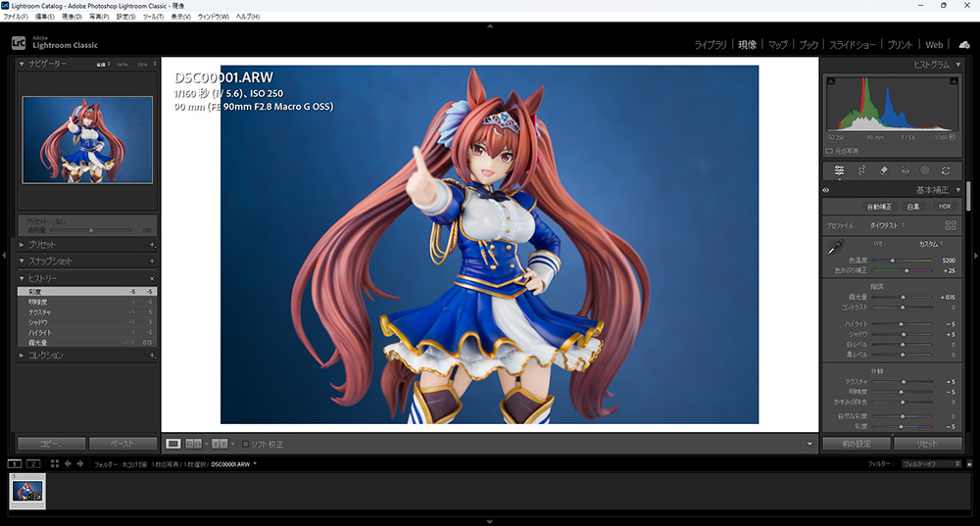This screenshot has height=526, width=980.
Task: Click the ペースト paste settings button
Action: (123, 444)
